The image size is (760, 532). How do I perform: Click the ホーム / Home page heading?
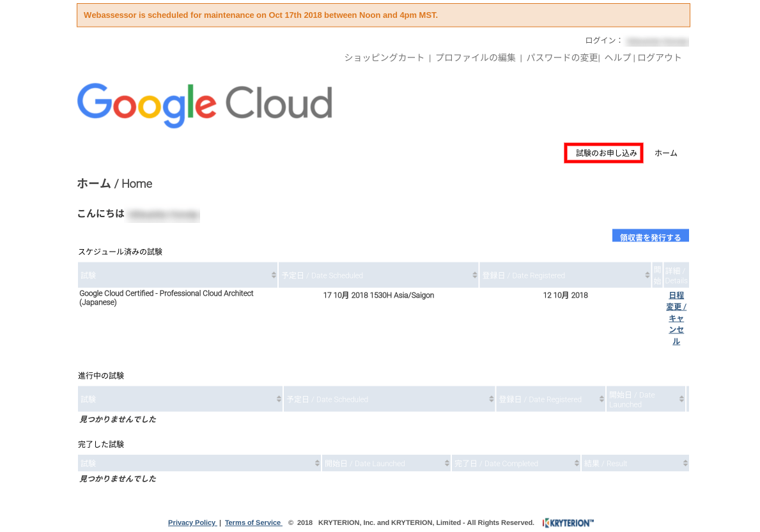(114, 183)
